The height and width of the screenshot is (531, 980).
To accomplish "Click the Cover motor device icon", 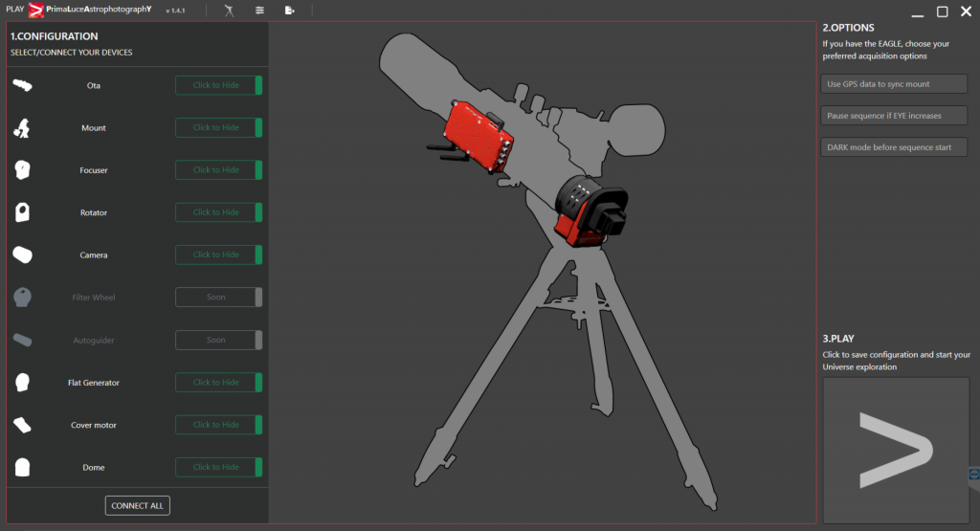I will [23, 425].
